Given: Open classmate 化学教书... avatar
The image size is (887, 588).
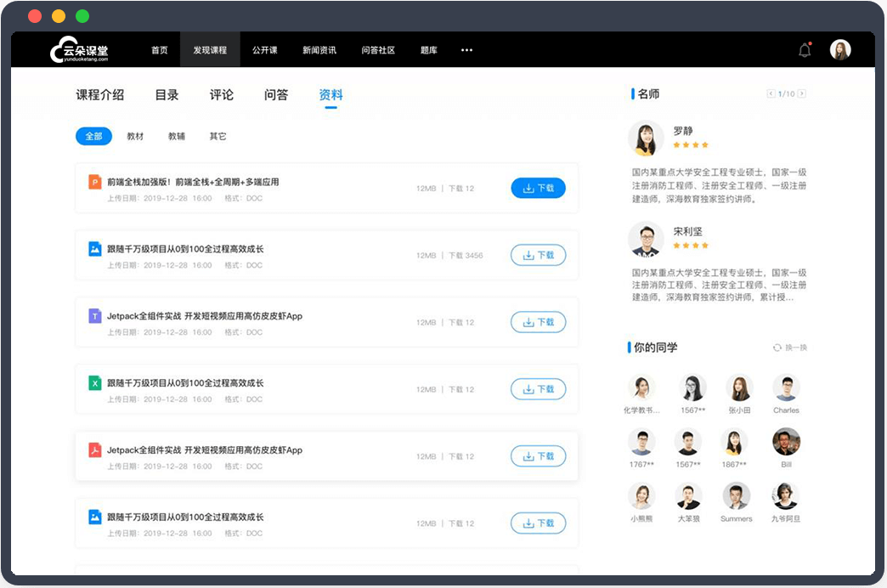Looking at the screenshot, I should [x=641, y=388].
